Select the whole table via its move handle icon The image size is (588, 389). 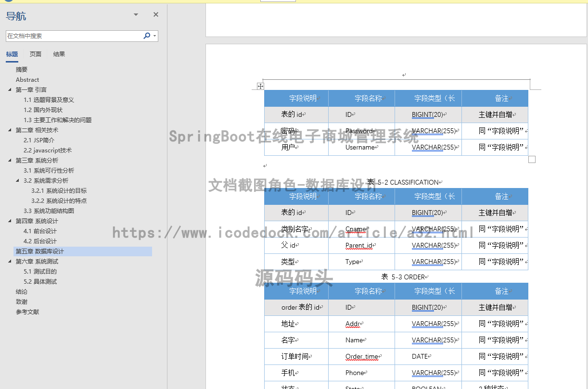[x=260, y=86]
